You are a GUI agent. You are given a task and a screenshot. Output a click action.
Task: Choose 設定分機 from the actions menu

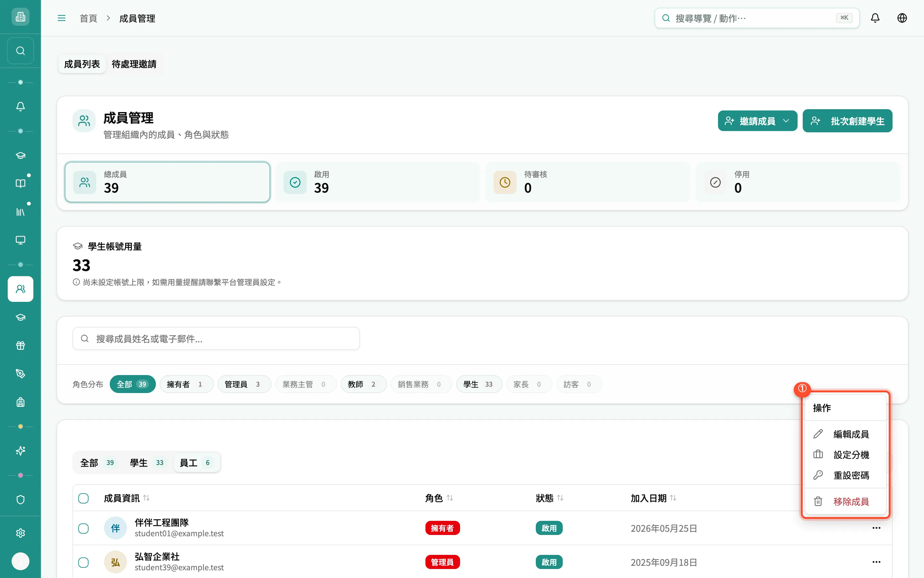[845, 454]
